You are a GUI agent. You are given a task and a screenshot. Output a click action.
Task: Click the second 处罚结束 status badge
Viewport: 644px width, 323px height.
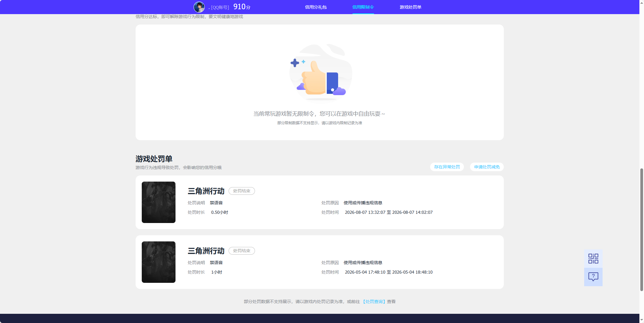[x=242, y=251]
